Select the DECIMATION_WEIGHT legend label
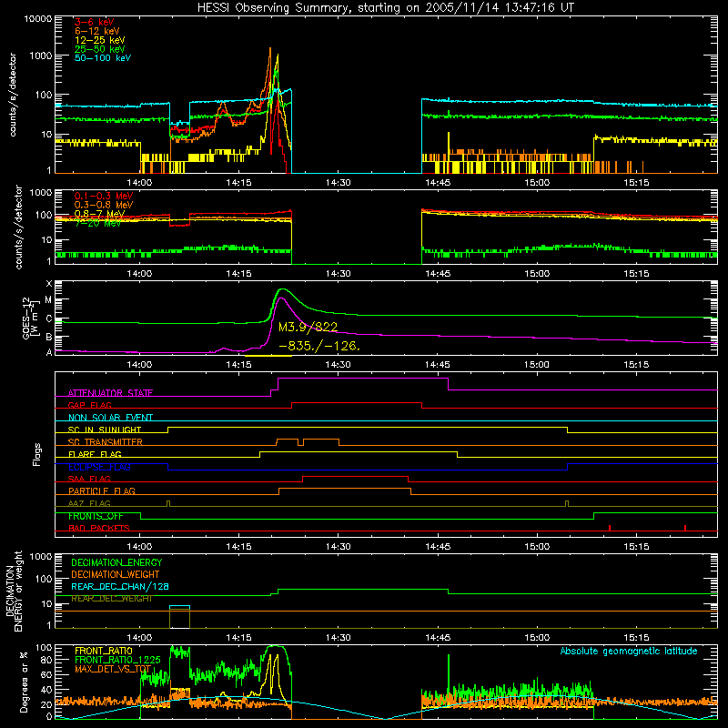The height and width of the screenshot is (728, 728). [x=116, y=574]
